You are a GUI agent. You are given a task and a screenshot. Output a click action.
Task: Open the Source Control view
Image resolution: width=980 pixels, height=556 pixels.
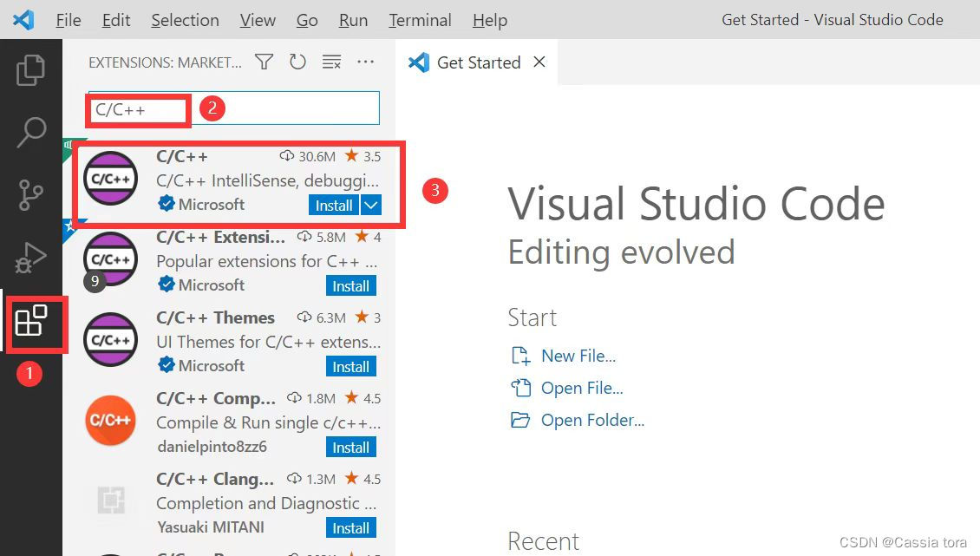30,194
